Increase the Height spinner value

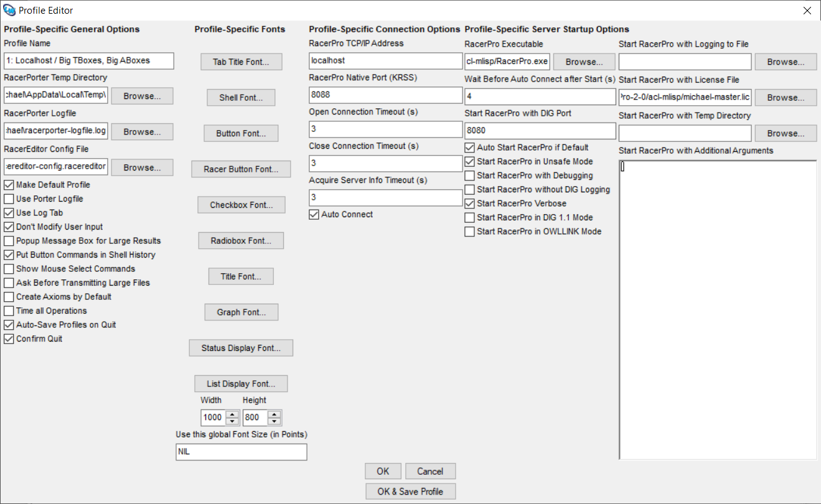point(274,414)
